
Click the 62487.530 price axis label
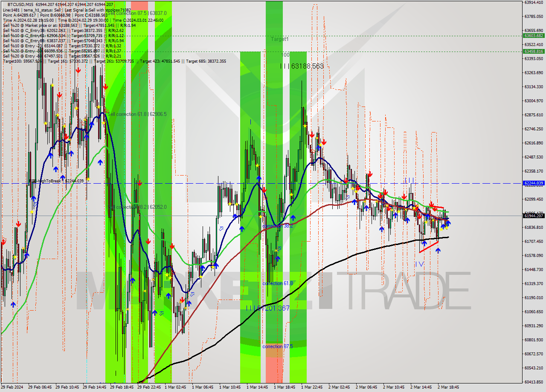point(533,157)
